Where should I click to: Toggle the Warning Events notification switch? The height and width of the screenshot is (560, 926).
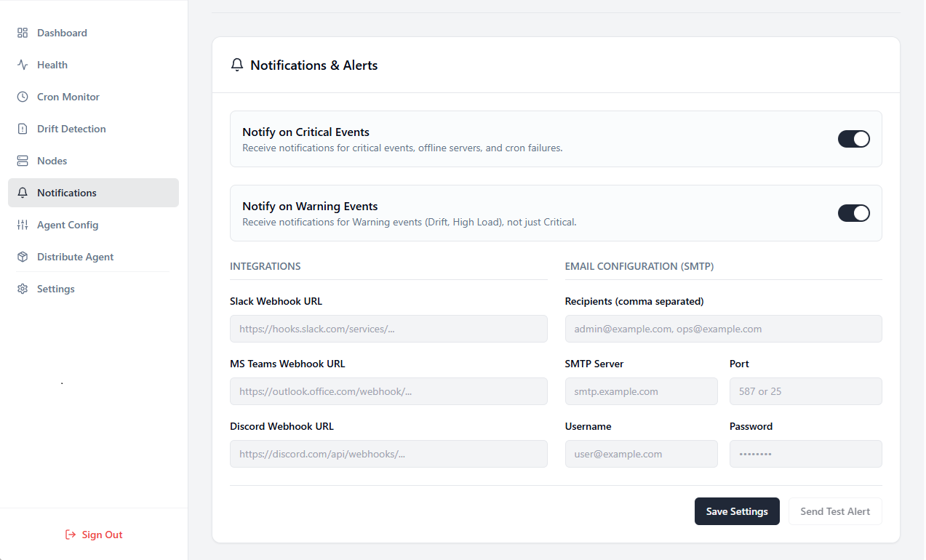coord(853,213)
